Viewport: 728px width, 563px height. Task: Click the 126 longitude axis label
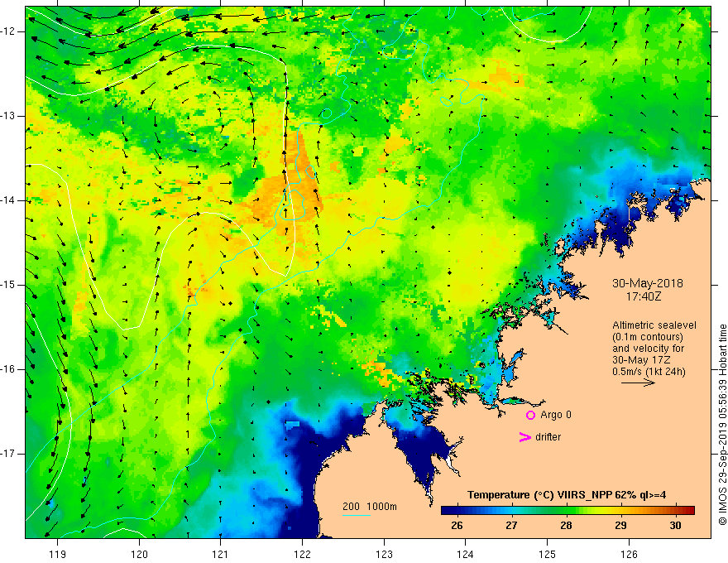click(x=629, y=554)
